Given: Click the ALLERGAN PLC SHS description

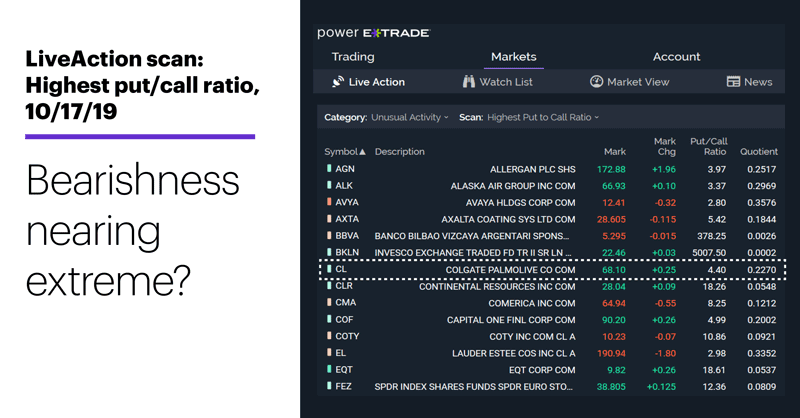Looking at the screenshot, I should [533, 169].
